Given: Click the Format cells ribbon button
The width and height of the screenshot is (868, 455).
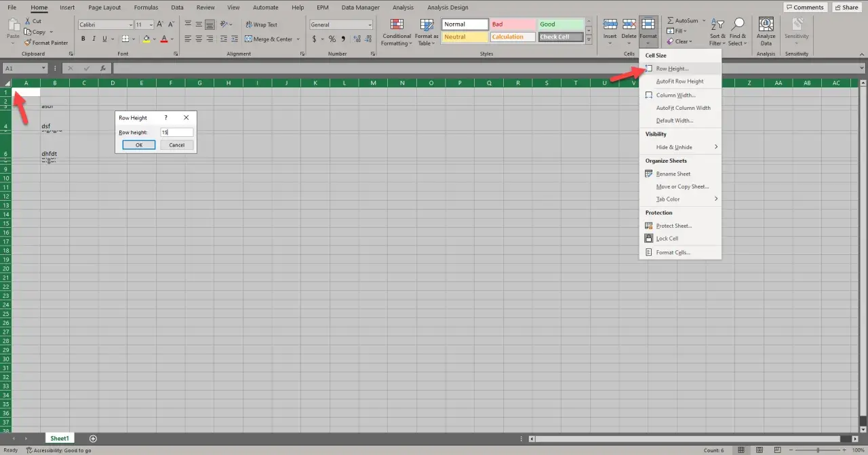Looking at the screenshot, I should tap(648, 31).
